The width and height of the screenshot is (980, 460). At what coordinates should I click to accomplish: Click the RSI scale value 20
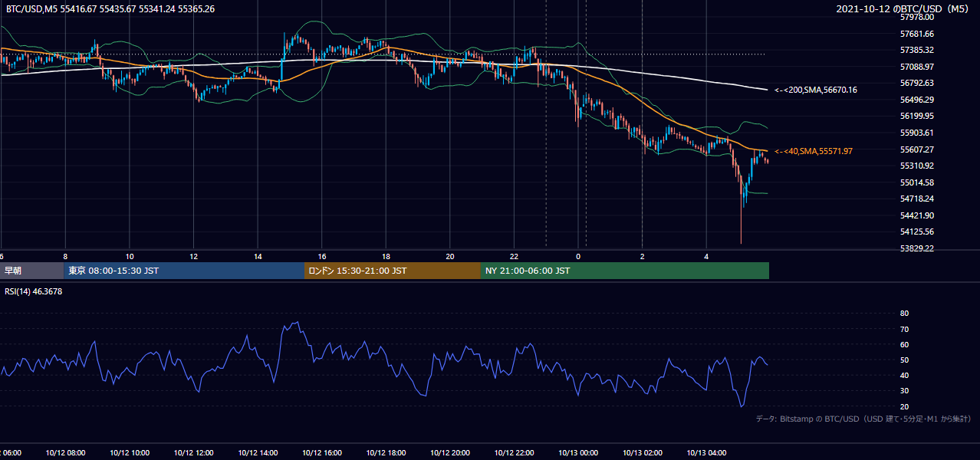[904, 406]
